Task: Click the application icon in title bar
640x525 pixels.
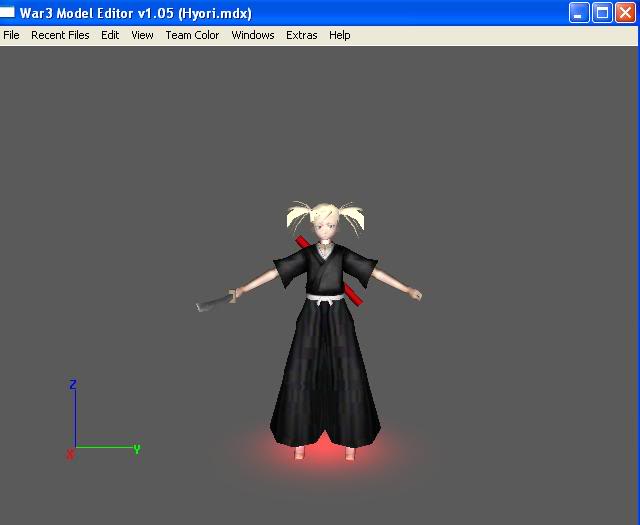Action: pyautogui.click(x=7, y=12)
